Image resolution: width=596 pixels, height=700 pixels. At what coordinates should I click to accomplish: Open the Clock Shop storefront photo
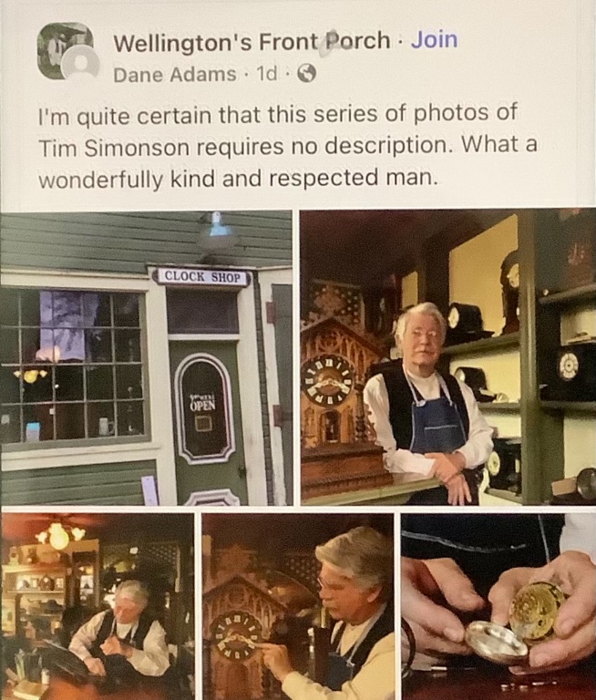point(147,358)
